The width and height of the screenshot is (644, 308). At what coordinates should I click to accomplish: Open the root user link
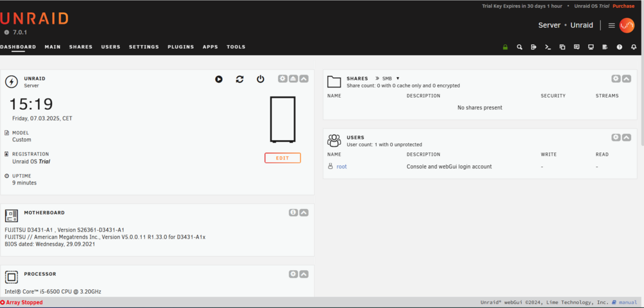click(x=342, y=167)
